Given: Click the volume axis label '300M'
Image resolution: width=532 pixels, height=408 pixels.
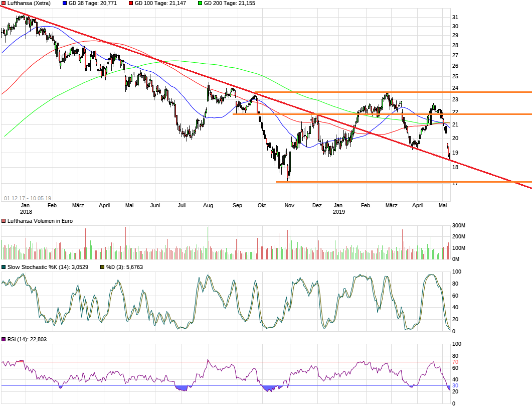Looking at the screenshot, I should point(459,225).
